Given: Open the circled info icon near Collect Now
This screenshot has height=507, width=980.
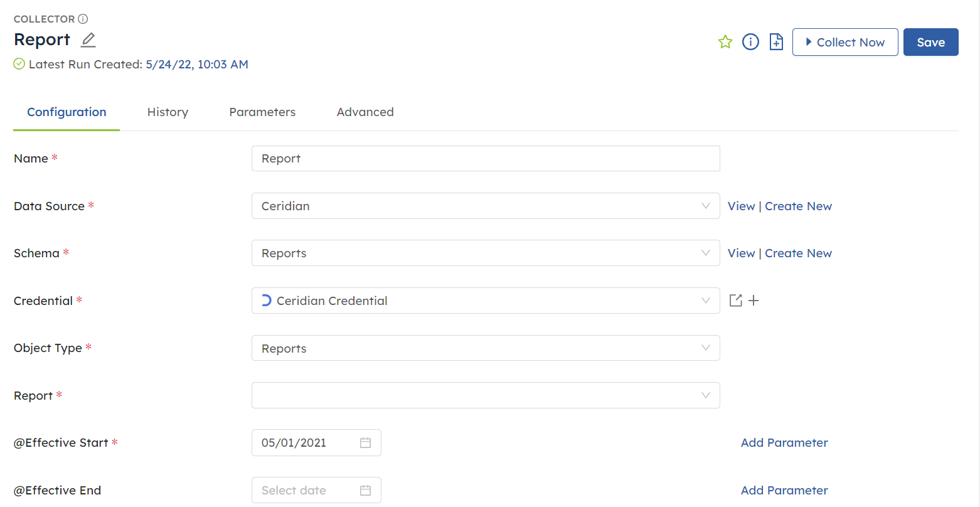Looking at the screenshot, I should point(750,42).
